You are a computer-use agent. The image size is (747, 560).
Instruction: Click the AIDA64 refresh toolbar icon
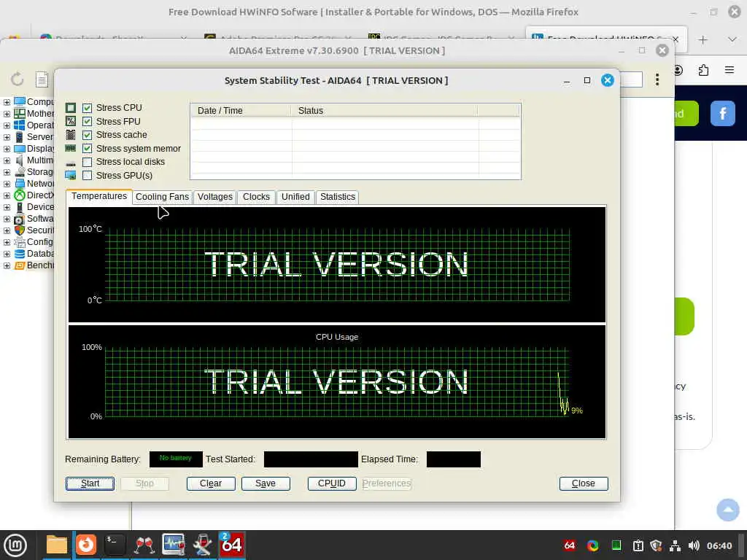point(18,79)
